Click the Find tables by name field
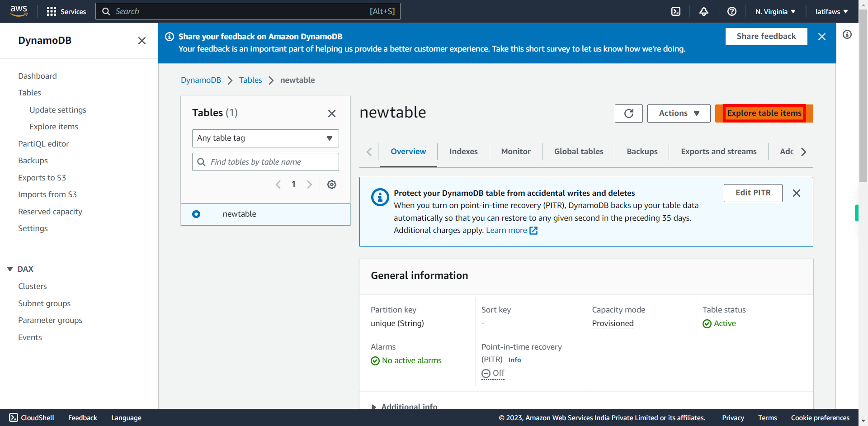Image resolution: width=868 pixels, height=426 pixels. point(265,162)
